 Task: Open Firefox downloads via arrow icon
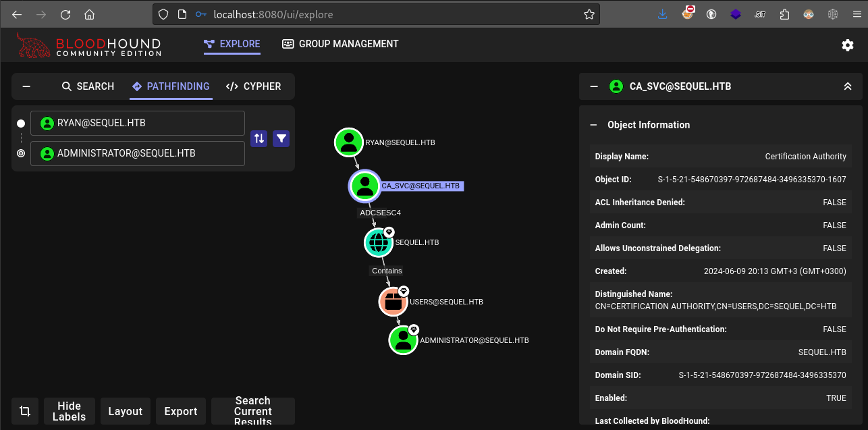[662, 14]
